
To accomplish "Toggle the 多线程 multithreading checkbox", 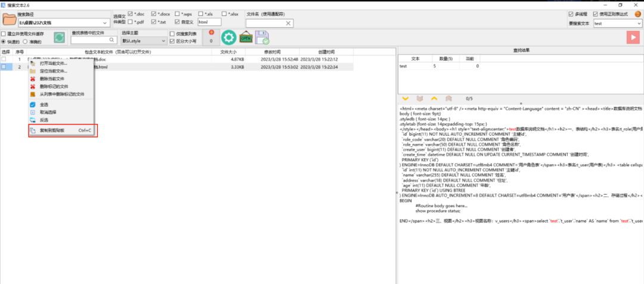I will click(571, 14).
